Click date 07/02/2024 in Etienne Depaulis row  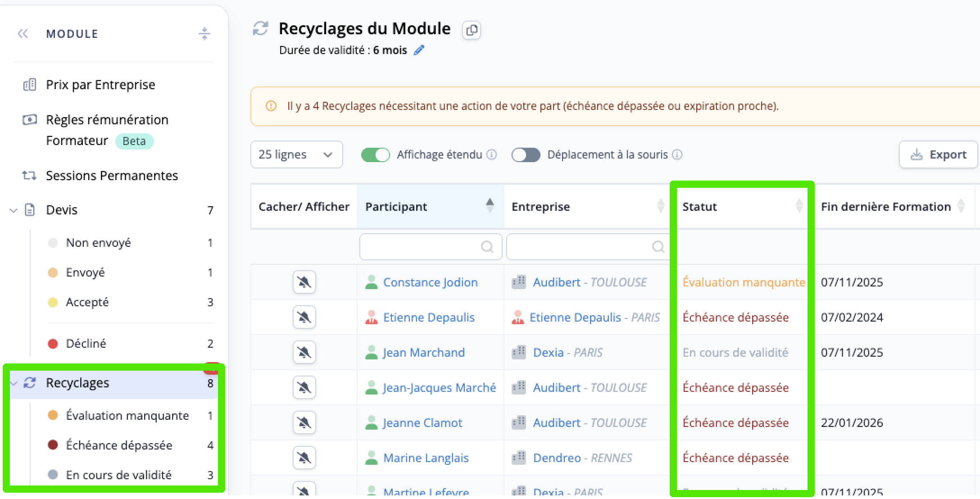point(852,318)
